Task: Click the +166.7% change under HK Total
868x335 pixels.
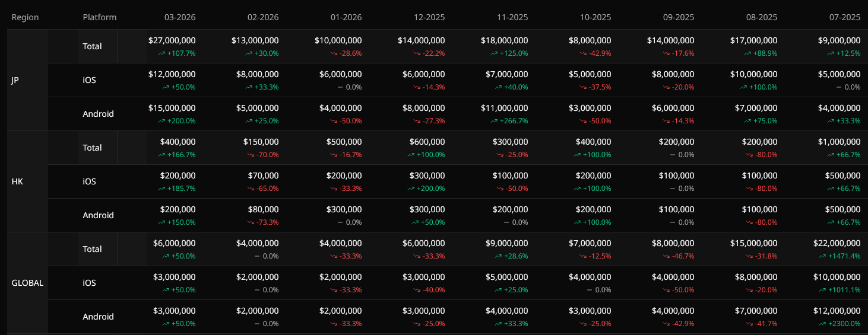Action: pyautogui.click(x=177, y=155)
